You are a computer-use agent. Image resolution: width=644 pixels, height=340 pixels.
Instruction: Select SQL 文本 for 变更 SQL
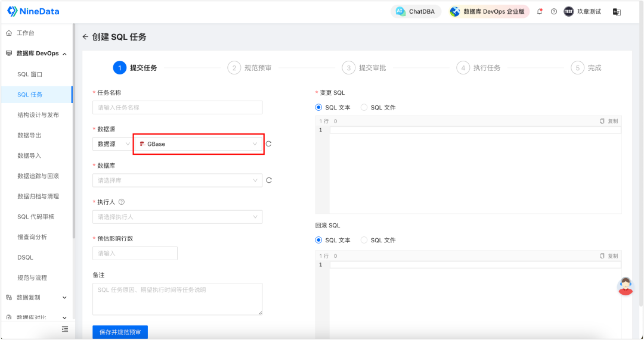pyautogui.click(x=333, y=107)
